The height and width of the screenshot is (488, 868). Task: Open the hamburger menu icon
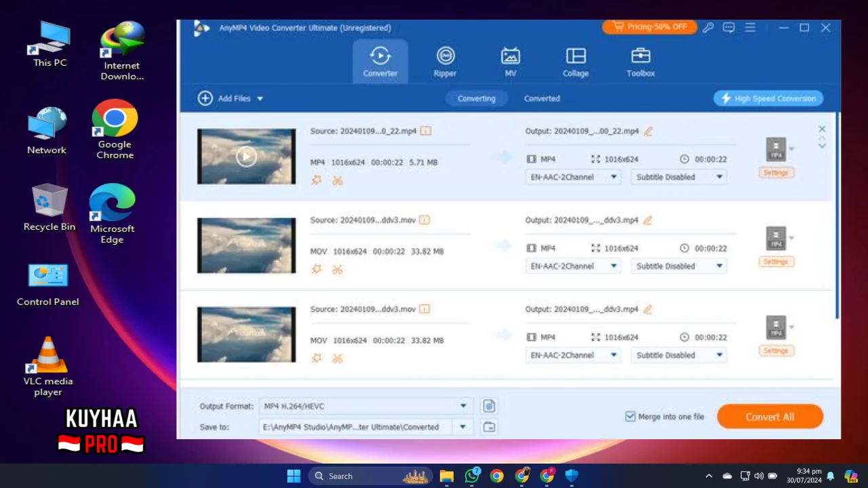(750, 28)
